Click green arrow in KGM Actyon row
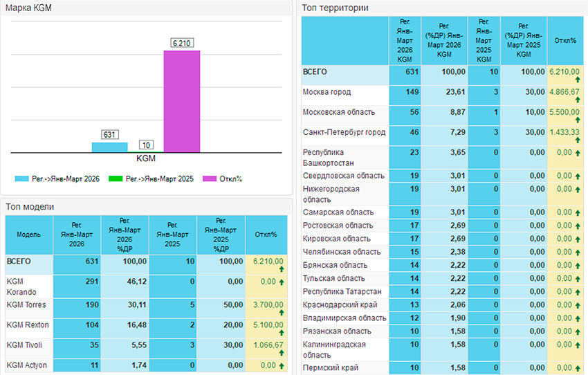Screen dimensions: 588x375 click(x=281, y=365)
